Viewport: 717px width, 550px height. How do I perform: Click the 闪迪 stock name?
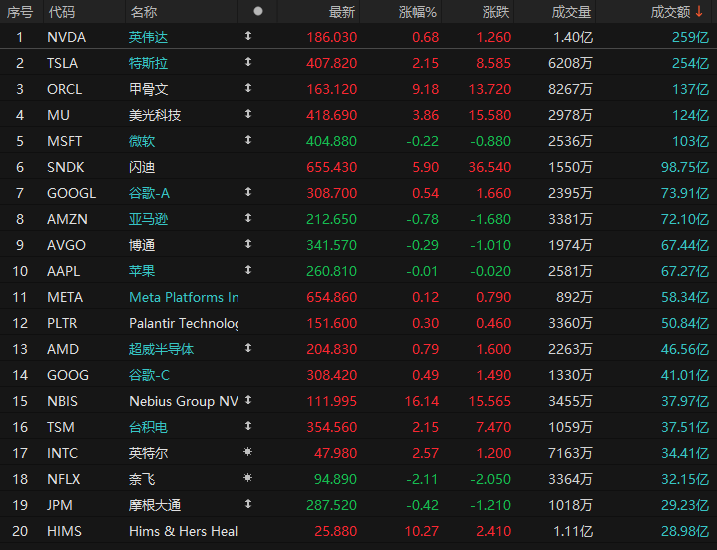142,167
